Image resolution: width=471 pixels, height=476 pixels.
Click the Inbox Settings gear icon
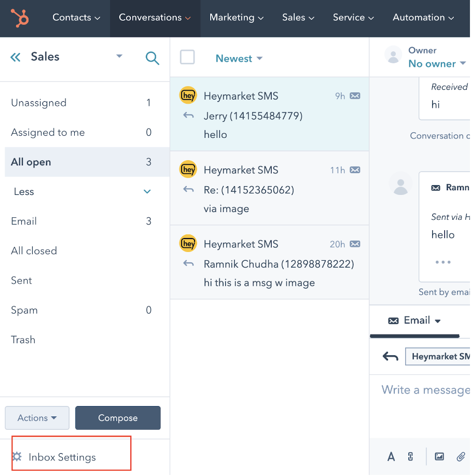[x=17, y=457]
